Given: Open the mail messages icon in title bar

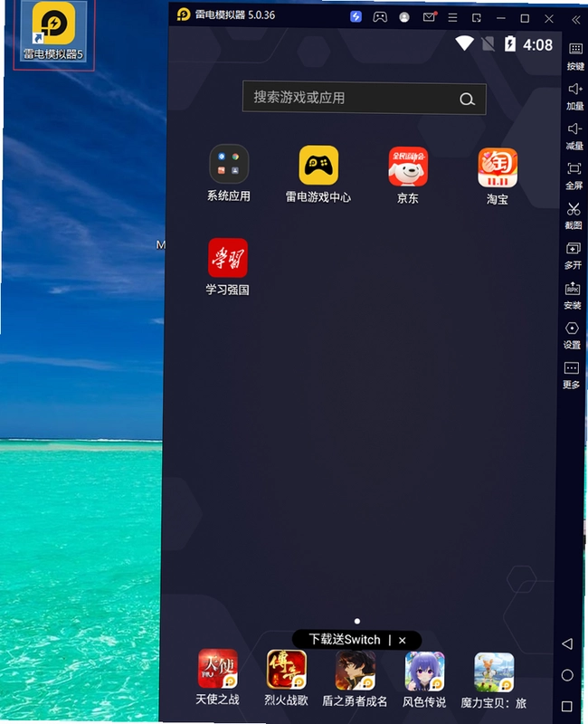Looking at the screenshot, I should tap(429, 17).
